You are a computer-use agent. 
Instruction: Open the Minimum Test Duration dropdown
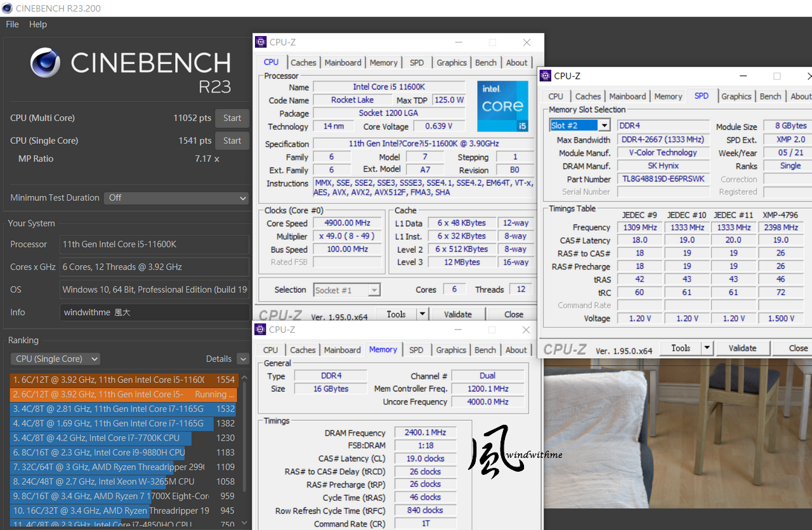tap(176, 198)
